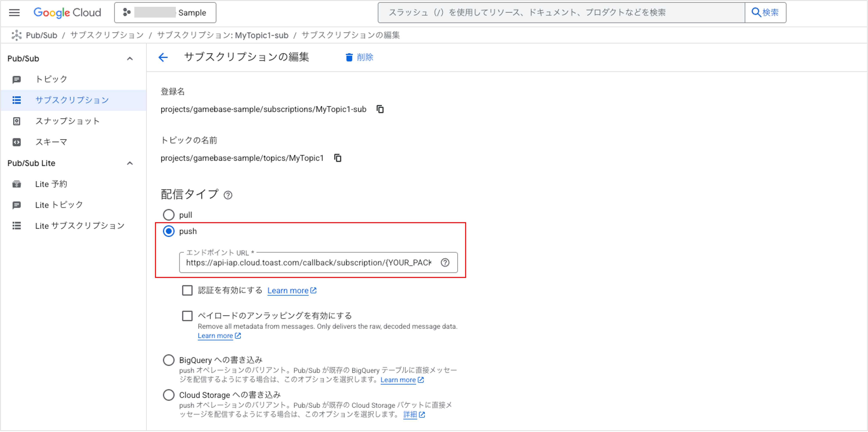Open help for 配信タイプ
The height and width of the screenshot is (432, 868).
[228, 195]
